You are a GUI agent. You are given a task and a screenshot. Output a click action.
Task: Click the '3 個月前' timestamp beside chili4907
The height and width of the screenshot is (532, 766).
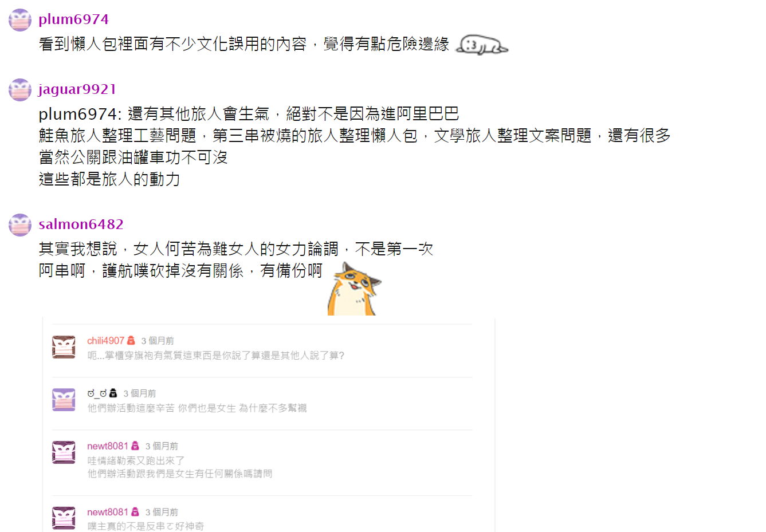click(x=158, y=341)
